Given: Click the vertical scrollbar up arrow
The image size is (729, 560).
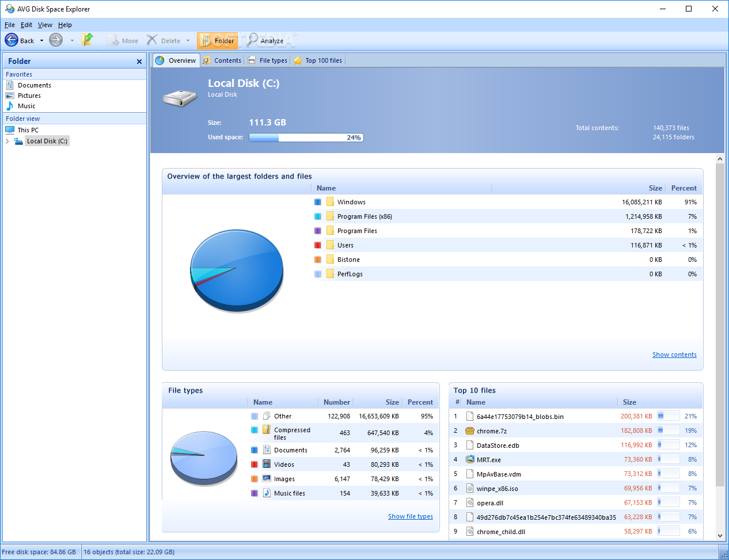Looking at the screenshot, I should (x=720, y=159).
